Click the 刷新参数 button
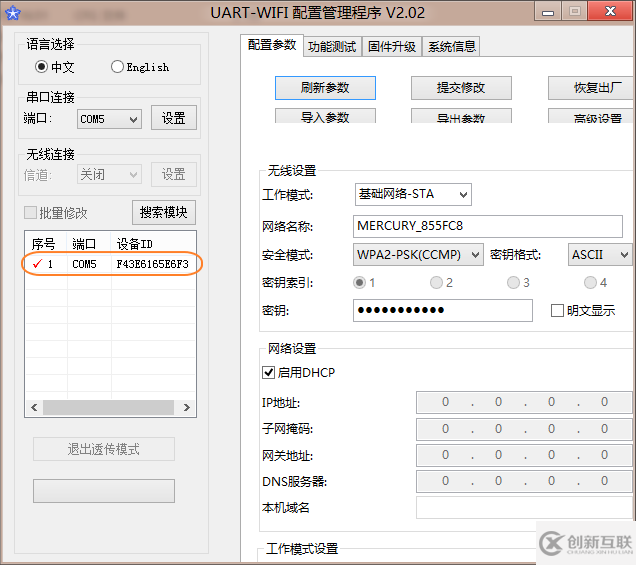The width and height of the screenshot is (636, 565). coord(325,88)
